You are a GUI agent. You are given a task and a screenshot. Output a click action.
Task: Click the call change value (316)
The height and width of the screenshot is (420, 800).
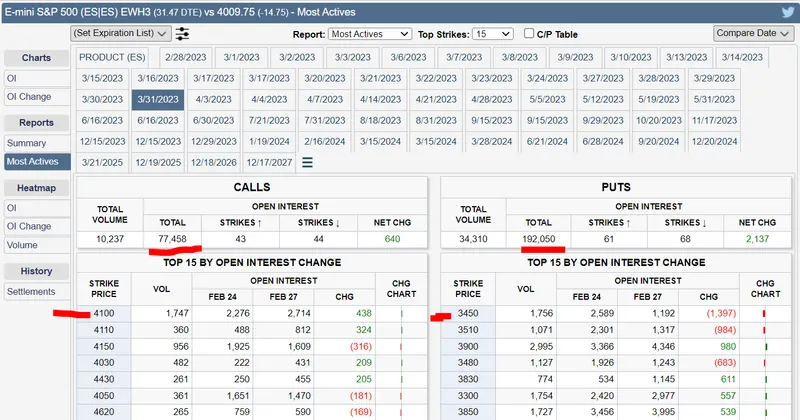pyautogui.click(x=361, y=346)
